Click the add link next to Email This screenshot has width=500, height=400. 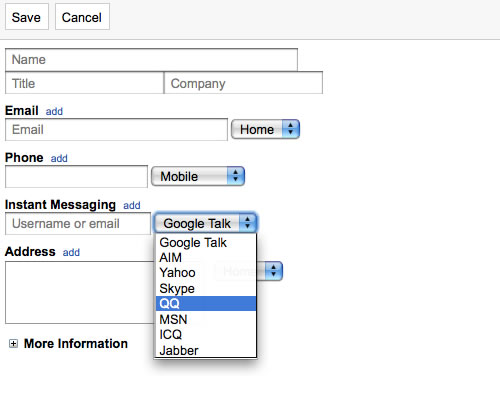coord(54,111)
